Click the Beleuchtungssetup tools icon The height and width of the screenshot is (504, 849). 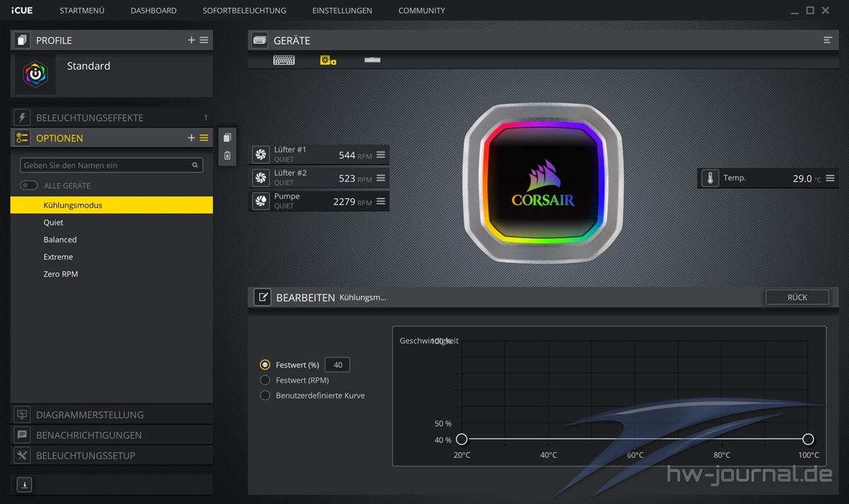(22, 455)
